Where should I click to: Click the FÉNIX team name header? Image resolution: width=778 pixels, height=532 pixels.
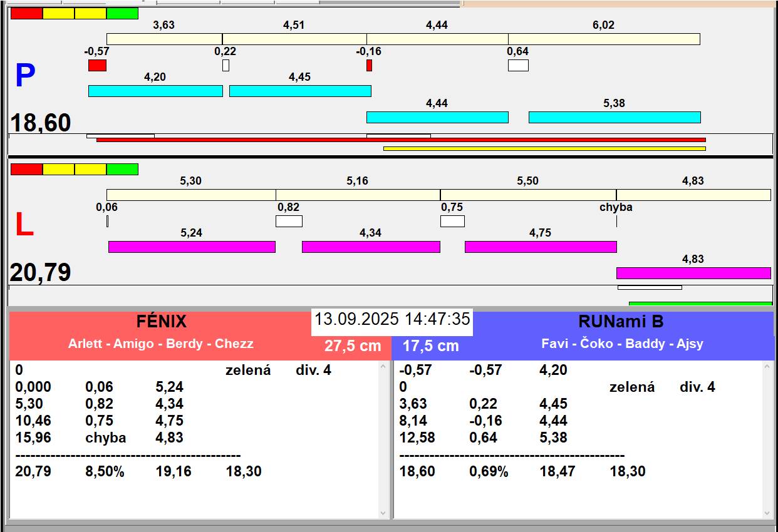tap(162, 322)
